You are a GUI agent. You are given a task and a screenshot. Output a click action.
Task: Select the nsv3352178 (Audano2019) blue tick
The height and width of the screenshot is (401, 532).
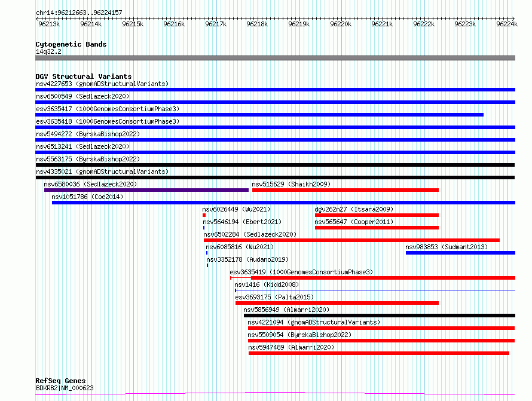coord(207,265)
